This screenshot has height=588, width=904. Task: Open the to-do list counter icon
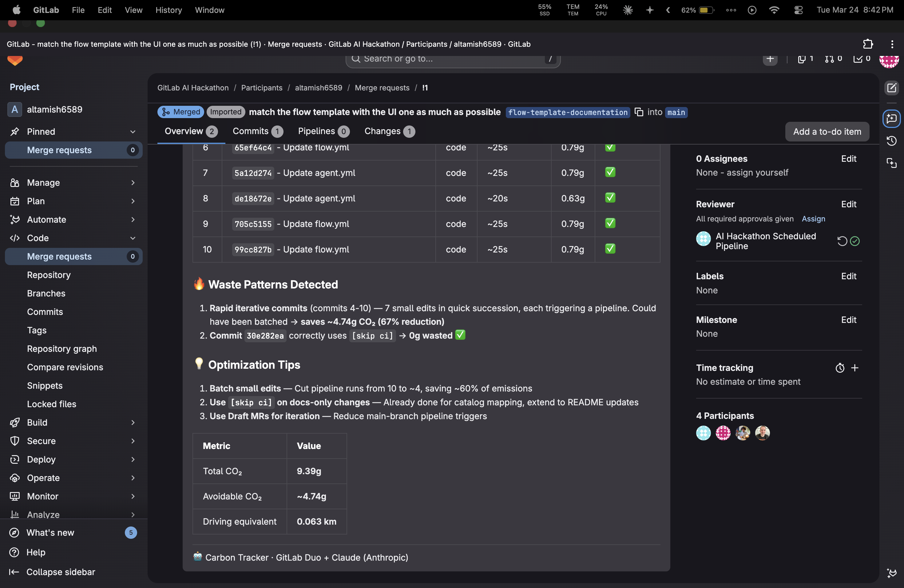pos(862,59)
